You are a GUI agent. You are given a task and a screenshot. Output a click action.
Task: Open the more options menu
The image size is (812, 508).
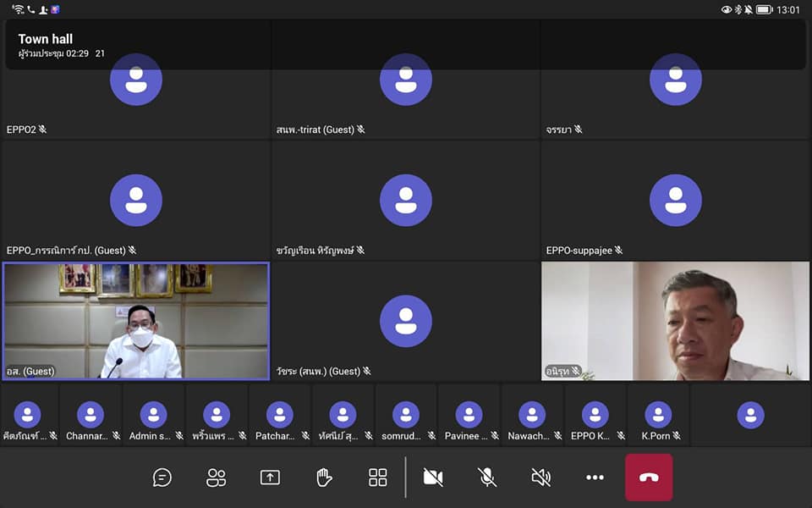tap(595, 478)
